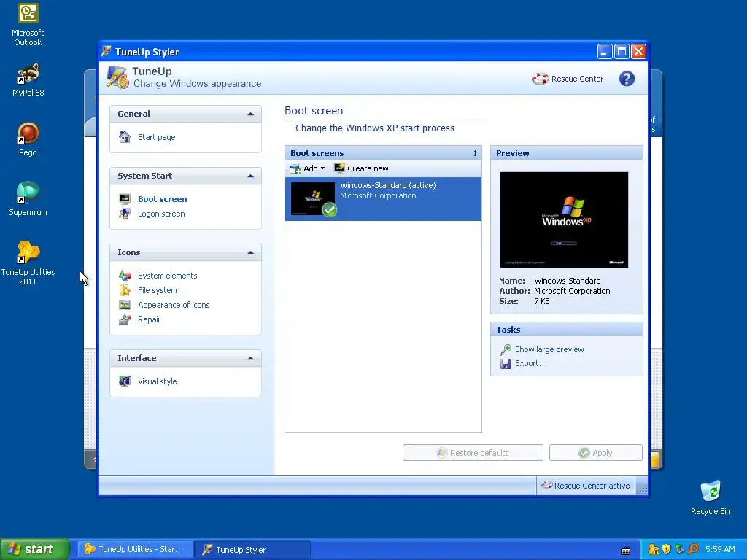The image size is (747, 560).
Task: Open File system section
Action: pos(158,290)
